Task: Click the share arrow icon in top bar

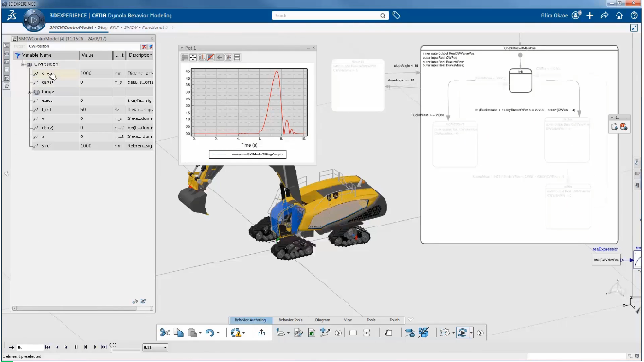Action: point(604,15)
